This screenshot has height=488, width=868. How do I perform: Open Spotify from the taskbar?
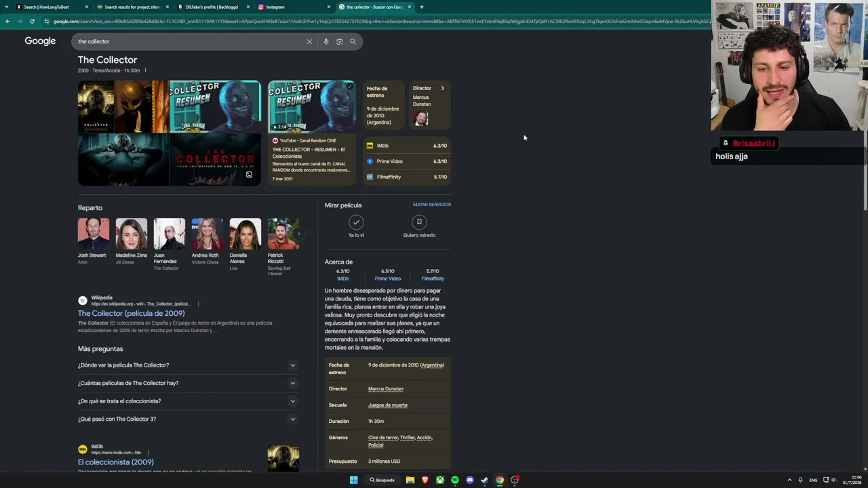pyautogui.click(x=455, y=480)
